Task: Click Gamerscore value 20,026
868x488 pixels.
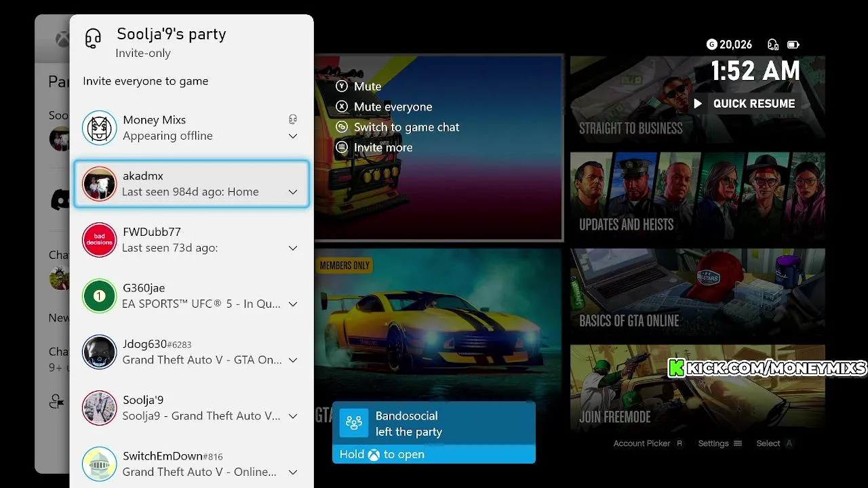Action: [736, 45]
